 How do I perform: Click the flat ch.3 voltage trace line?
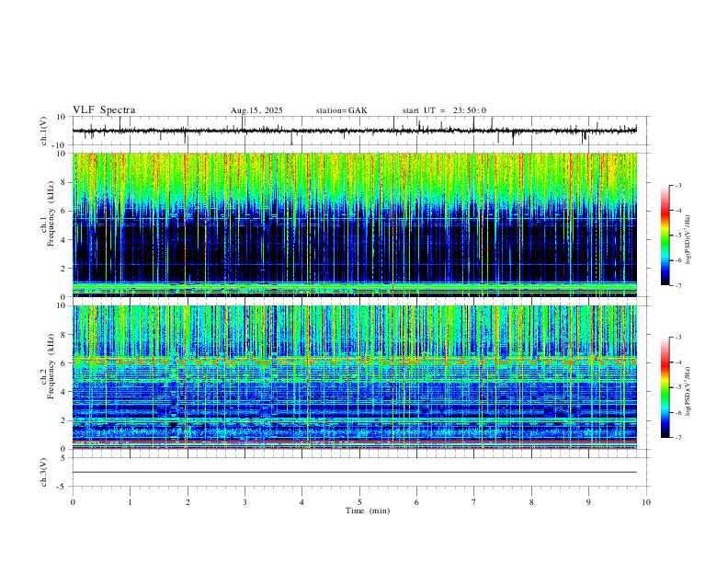pos(354,472)
